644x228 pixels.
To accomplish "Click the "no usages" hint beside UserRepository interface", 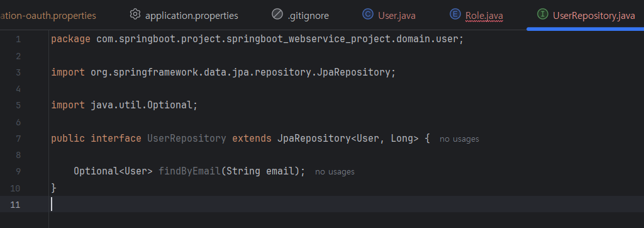I will (459, 139).
